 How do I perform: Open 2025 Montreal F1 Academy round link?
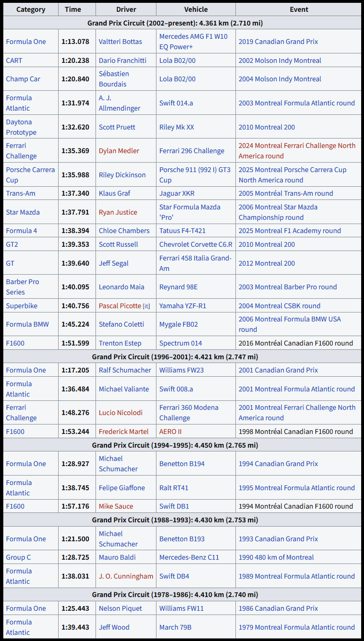pos(290,231)
